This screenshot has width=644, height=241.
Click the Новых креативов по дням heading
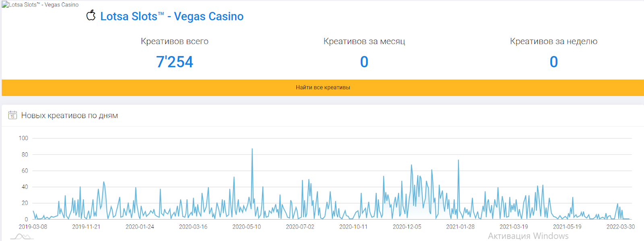(69, 116)
